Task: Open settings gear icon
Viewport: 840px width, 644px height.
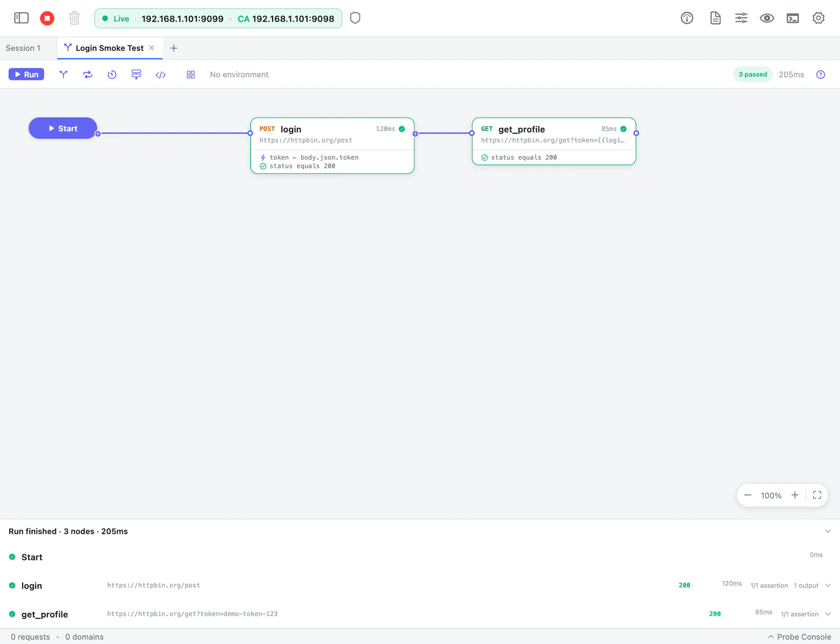Action: point(819,18)
